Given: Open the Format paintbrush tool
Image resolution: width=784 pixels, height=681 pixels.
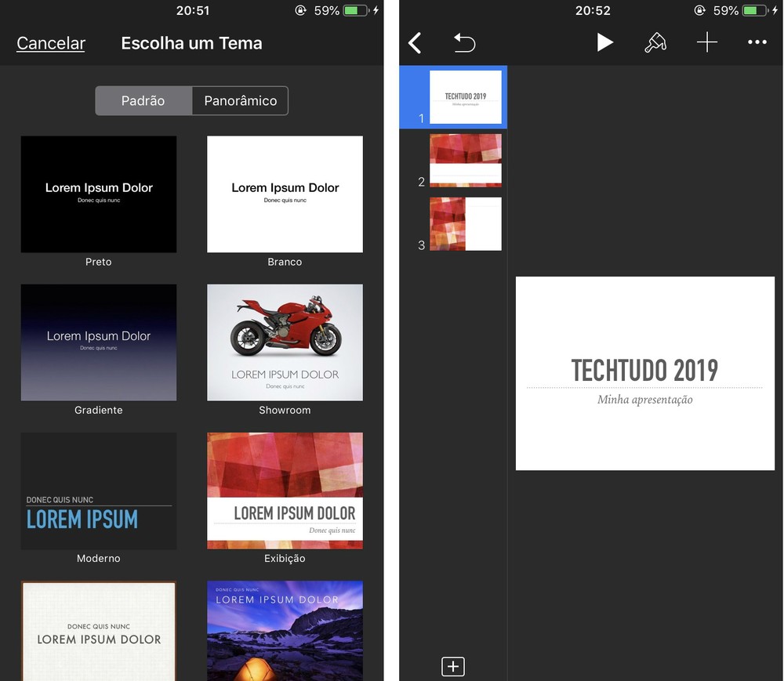Looking at the screenshot, I should 655,42.
